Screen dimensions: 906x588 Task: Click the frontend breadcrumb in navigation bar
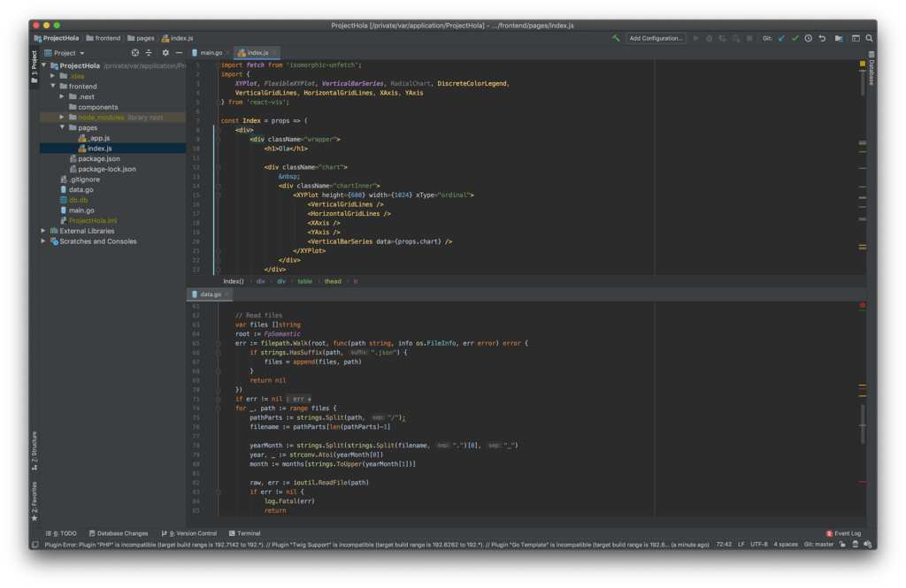pos(104,38)
